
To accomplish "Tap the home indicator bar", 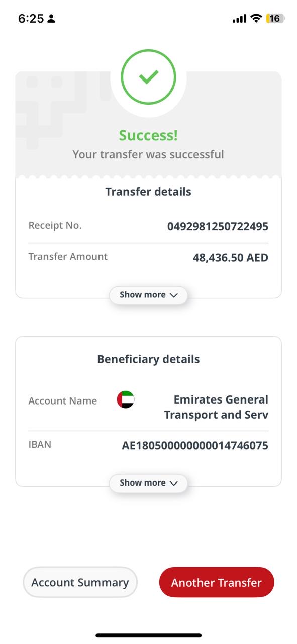I will [x=149, y=635].
